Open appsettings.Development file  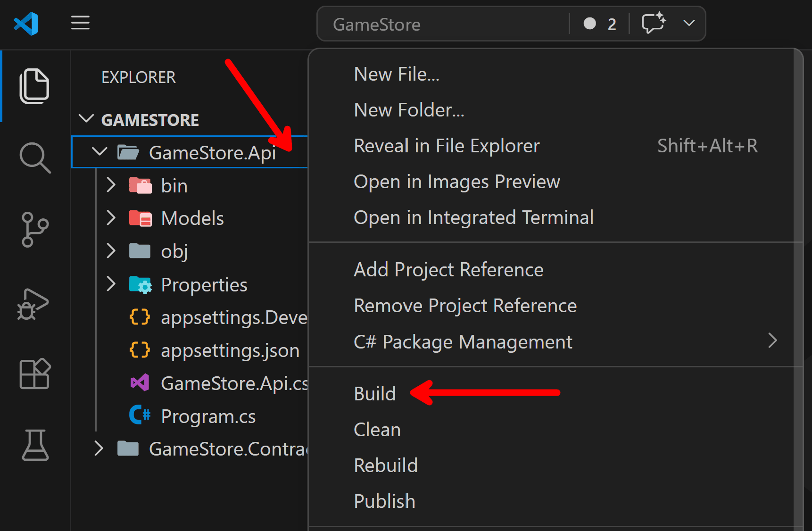234,318
